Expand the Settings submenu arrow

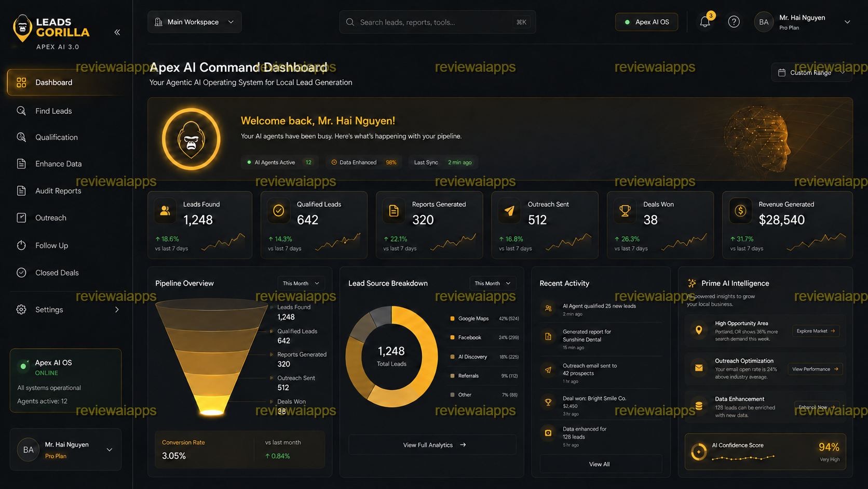117,310
